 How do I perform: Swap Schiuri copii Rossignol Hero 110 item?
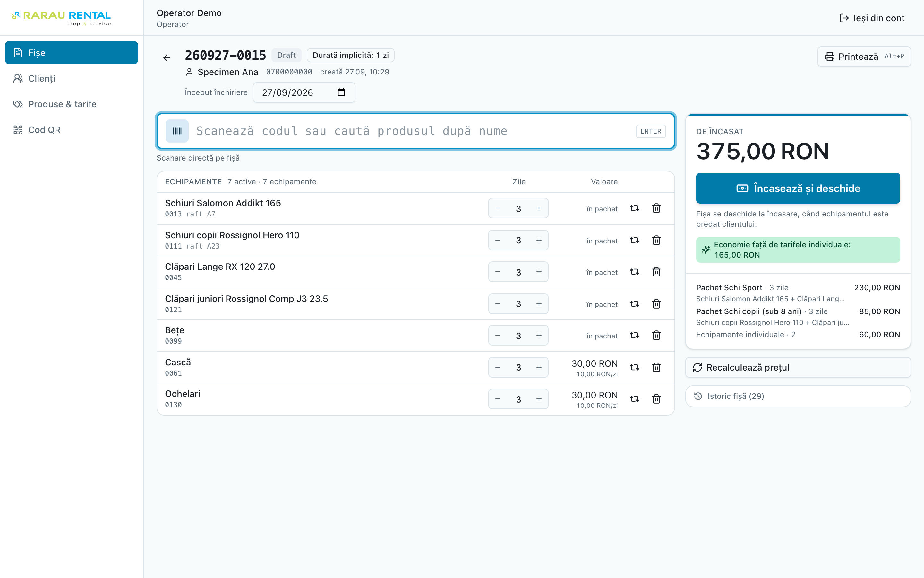coord(634,241)
